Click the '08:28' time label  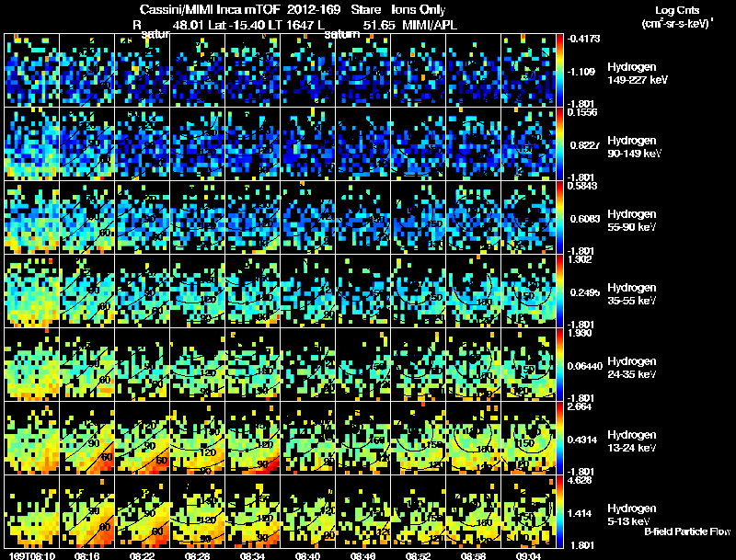197,555
